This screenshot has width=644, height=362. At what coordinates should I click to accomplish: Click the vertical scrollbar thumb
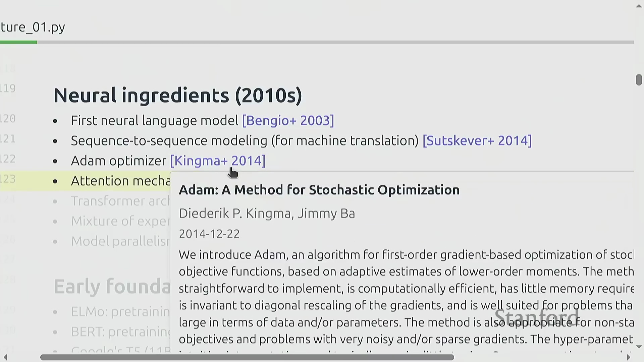[639, 80]
